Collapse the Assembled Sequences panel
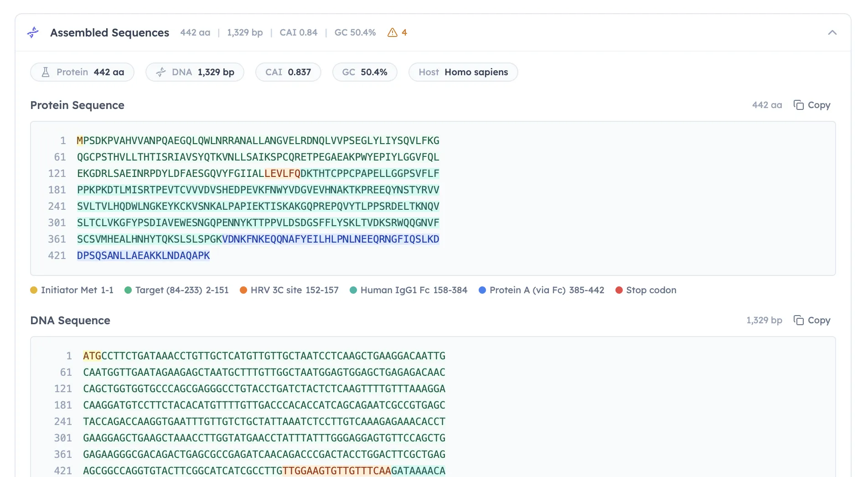The width and height of the screenshot is (868, 477). tap(832, 32)
